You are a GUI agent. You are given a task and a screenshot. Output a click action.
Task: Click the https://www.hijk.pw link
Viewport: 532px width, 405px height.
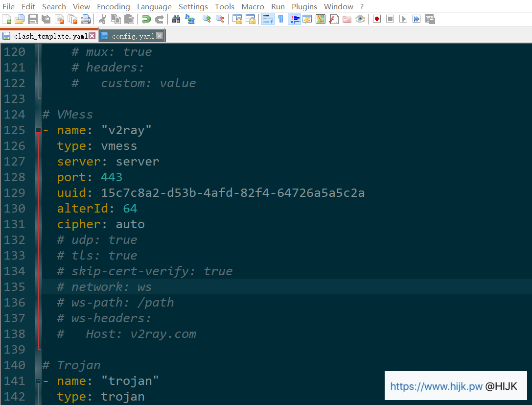point(436,386)
